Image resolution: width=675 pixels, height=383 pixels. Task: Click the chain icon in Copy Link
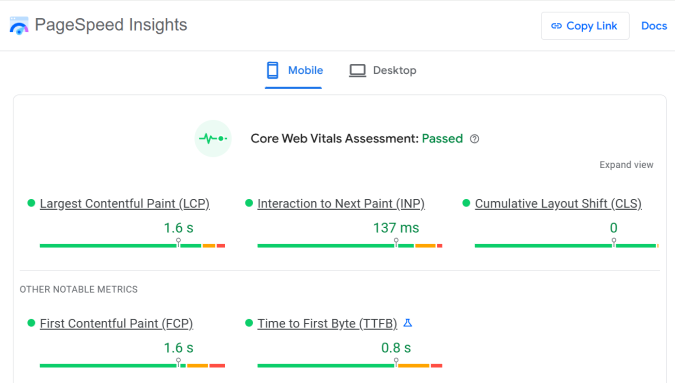click(x=556, y=26)
